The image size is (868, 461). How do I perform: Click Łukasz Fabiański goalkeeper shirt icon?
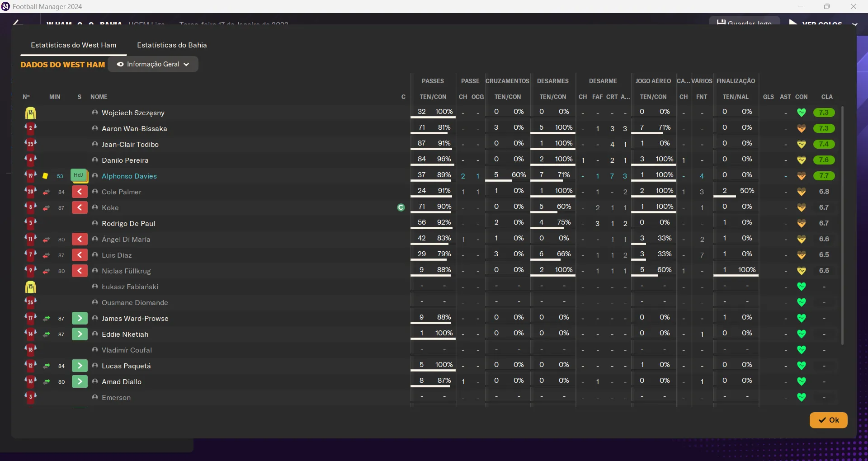point(30,287)
